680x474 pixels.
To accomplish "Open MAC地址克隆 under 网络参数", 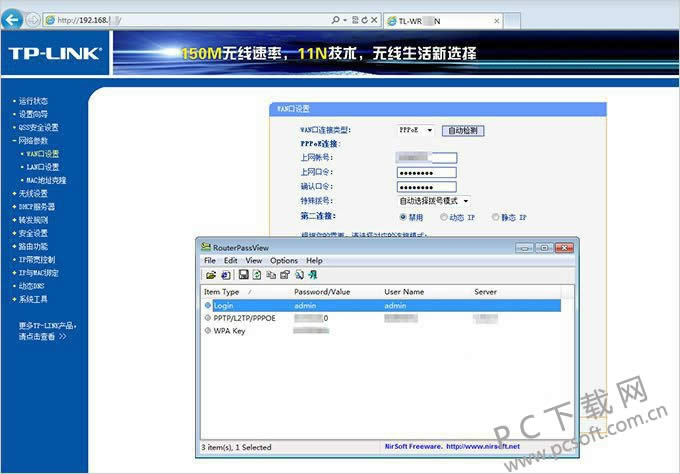I will 46,180.
